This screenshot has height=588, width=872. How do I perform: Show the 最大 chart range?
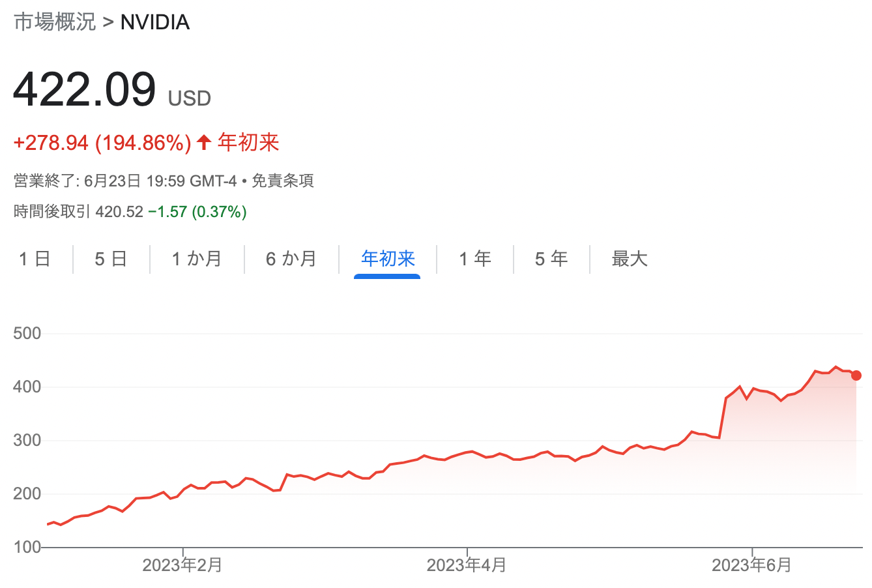630,259
